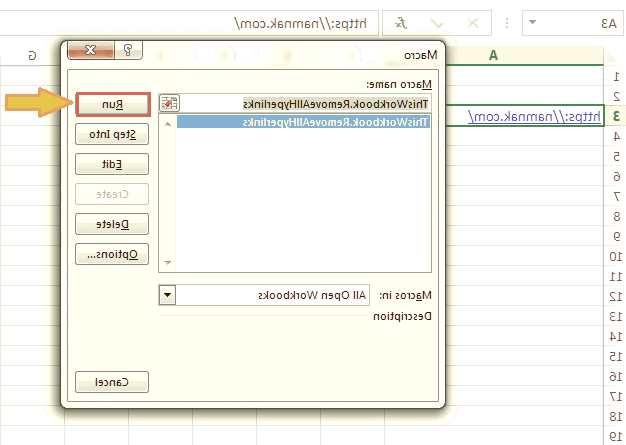Select the column A header

494,55
